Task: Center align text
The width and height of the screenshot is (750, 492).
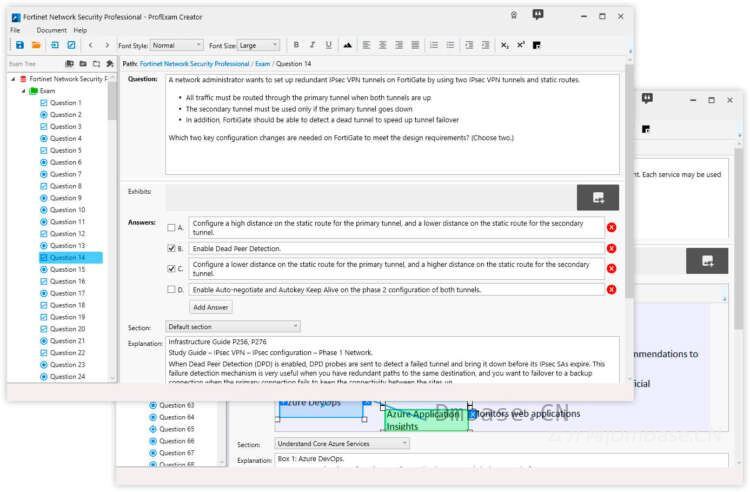Action: [383, 45]
